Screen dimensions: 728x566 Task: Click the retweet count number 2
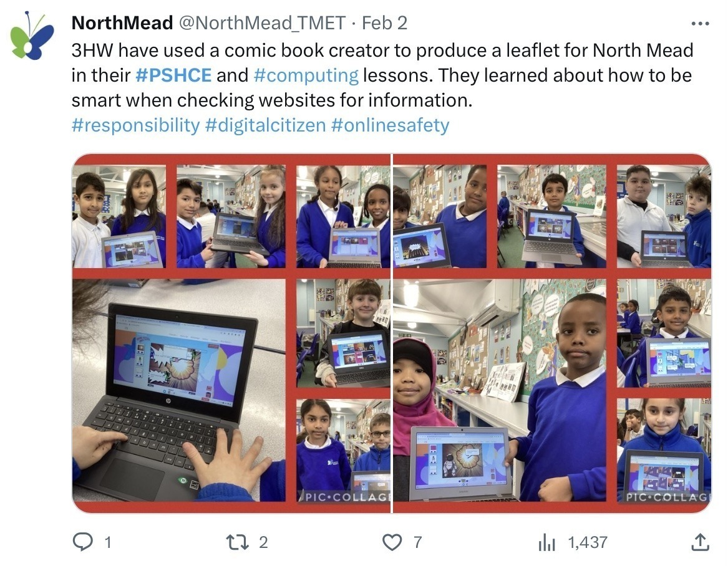coord(263,542)
